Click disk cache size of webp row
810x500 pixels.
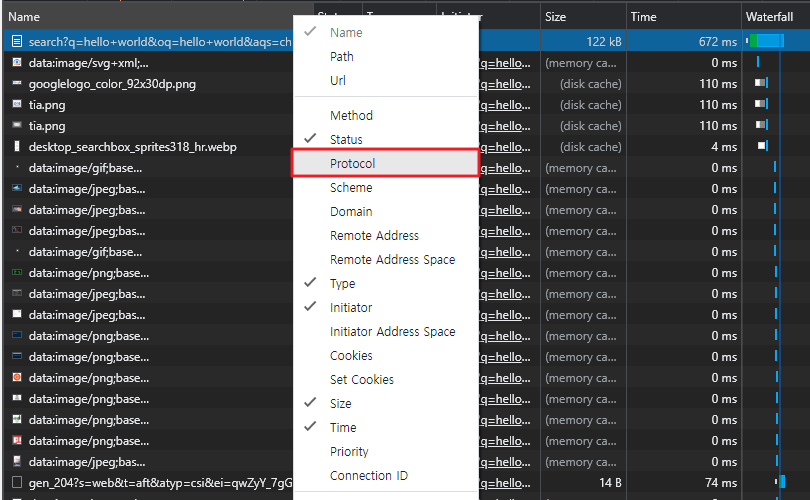coord(590,147)
